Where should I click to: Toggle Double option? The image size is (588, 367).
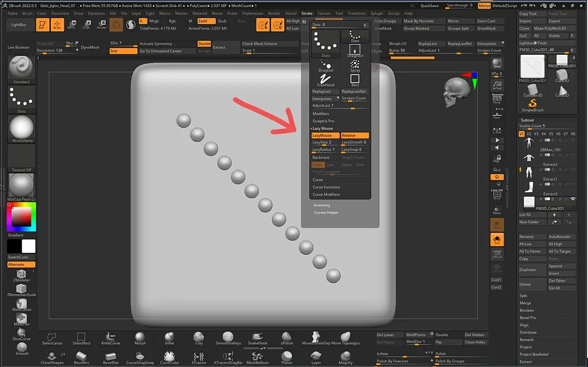pyautogui.click(x=204, y=43)
